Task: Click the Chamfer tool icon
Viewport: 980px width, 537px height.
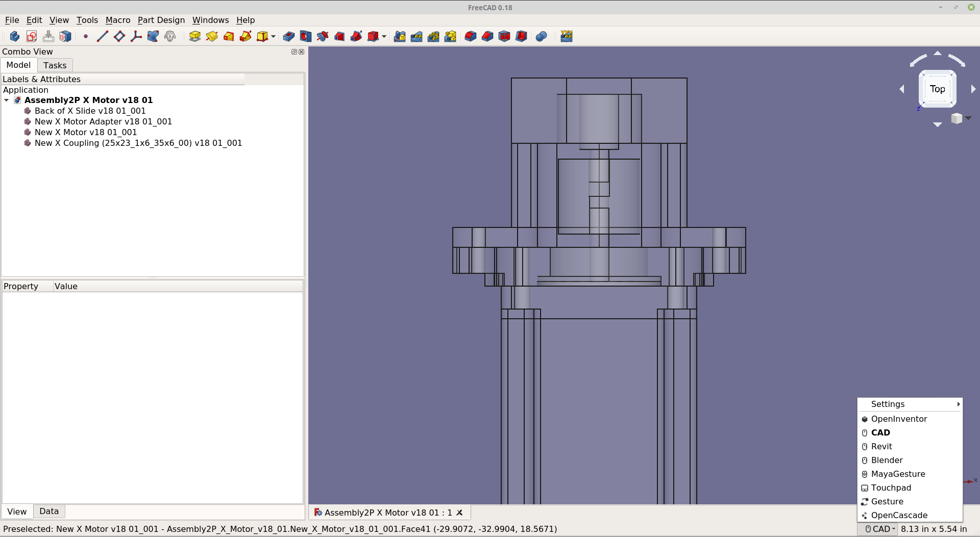Action: [x=487, y=36]
